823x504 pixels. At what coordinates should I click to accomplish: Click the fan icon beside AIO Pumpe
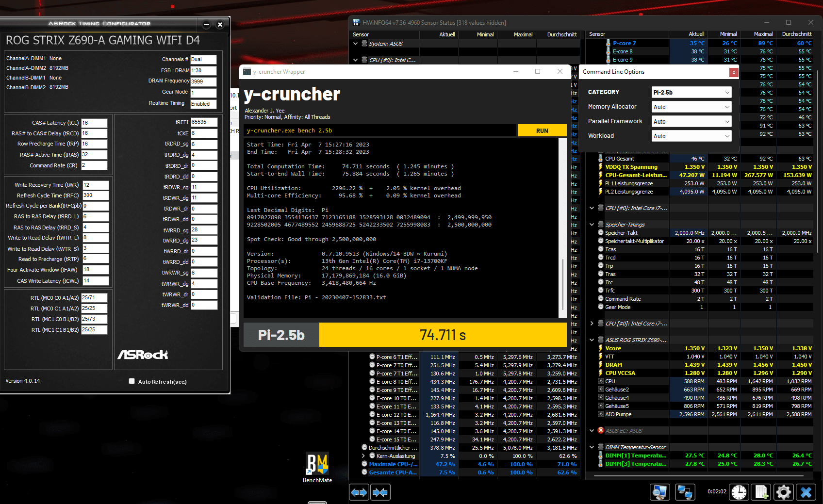pyautogui.click(x=601, y=414)
